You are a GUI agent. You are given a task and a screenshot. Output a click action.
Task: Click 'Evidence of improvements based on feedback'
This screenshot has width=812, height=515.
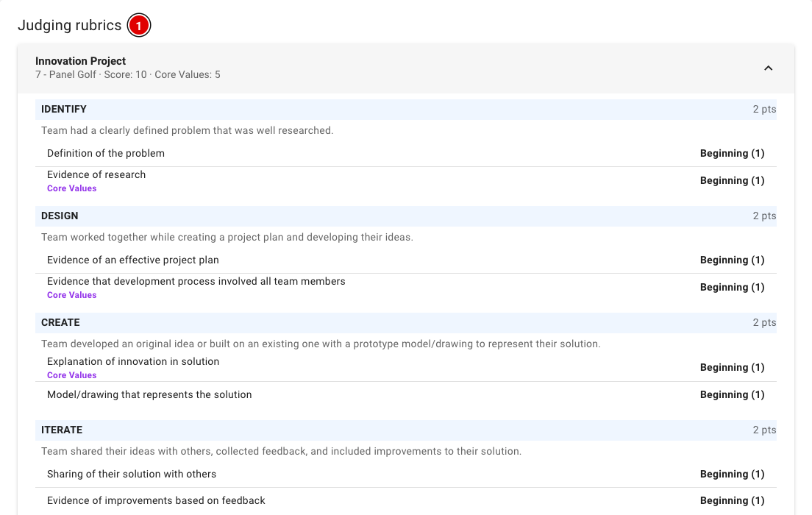click(156, 500)
